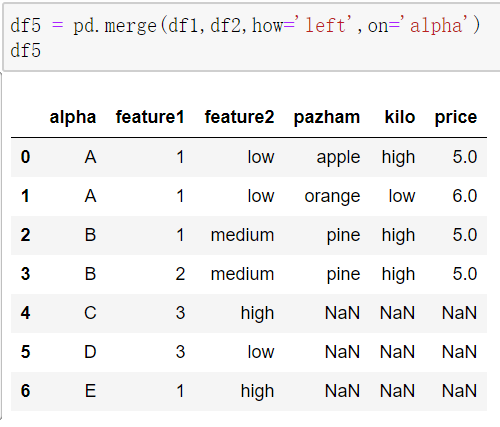Click alpha value C in row 4
This screenshot has width=500, height=427.
90,313
